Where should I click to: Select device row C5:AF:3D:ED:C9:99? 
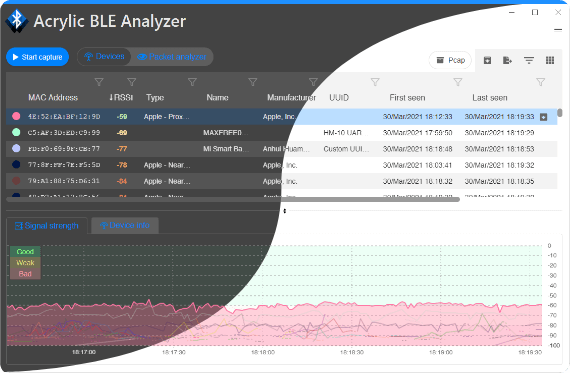[x=282, y=133]
